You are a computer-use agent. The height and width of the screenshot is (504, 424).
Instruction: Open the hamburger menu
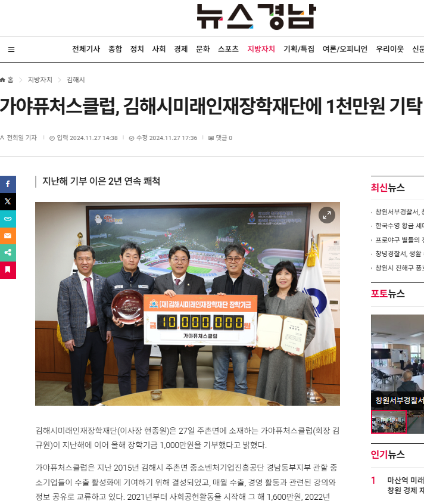[11, 49]
